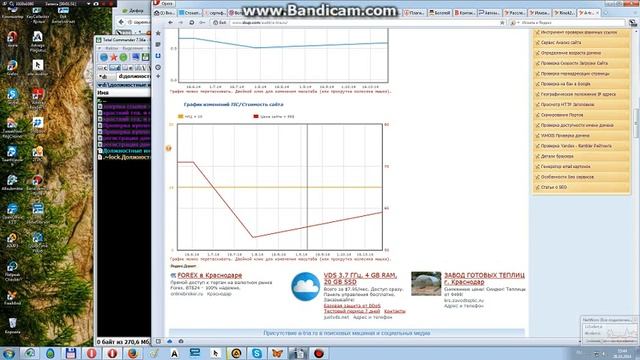This screenshot has height=360, width=640.
Task: Click the Bandicam red record icon in taskbar
Action: tap(319, 353)
